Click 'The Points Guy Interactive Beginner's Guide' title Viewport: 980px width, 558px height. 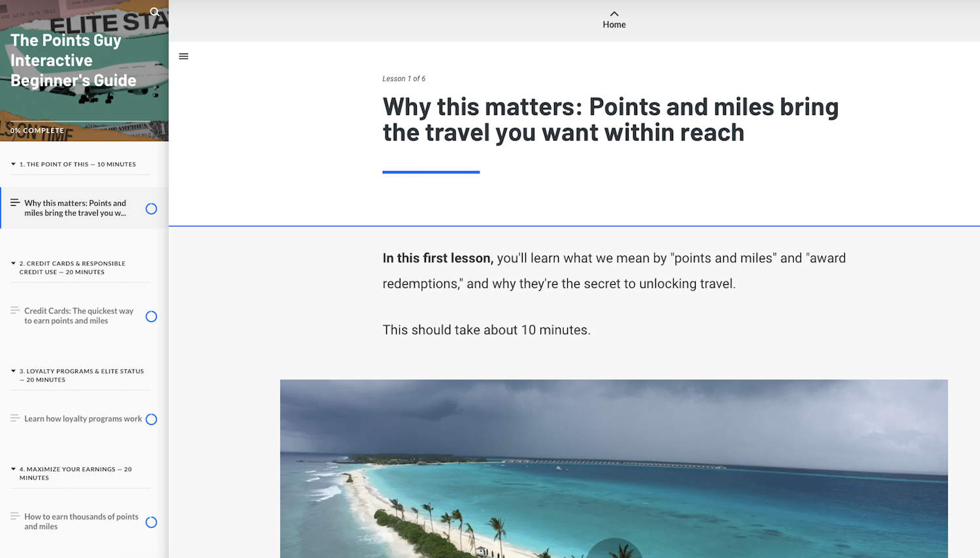click(73, 60)
